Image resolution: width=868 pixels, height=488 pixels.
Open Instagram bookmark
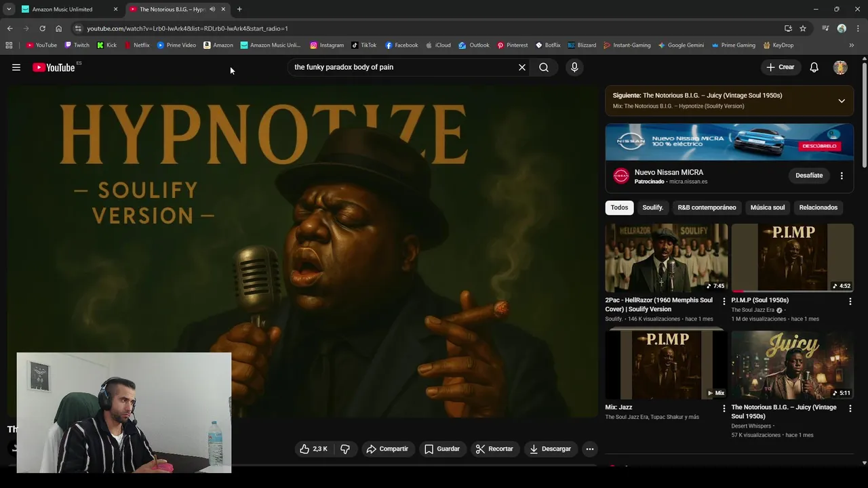pyautogui.click(x=327, y=45)
